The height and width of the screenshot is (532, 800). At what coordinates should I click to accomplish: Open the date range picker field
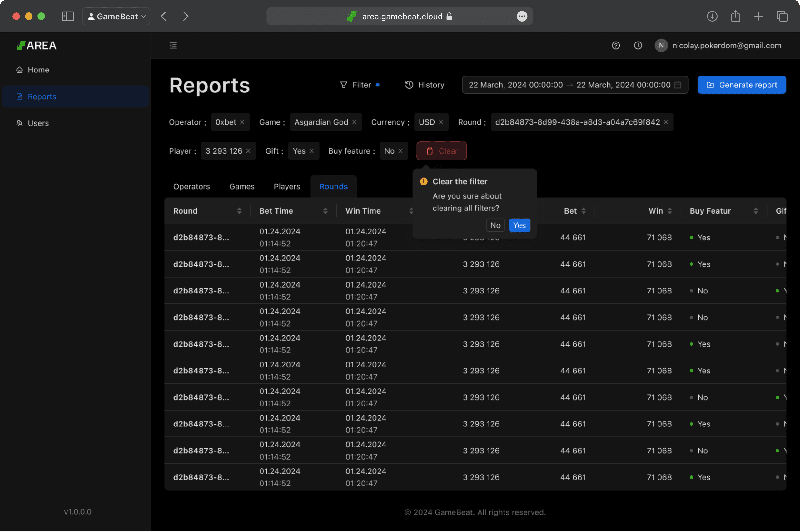pyautogui.click(x=575, y=85)
